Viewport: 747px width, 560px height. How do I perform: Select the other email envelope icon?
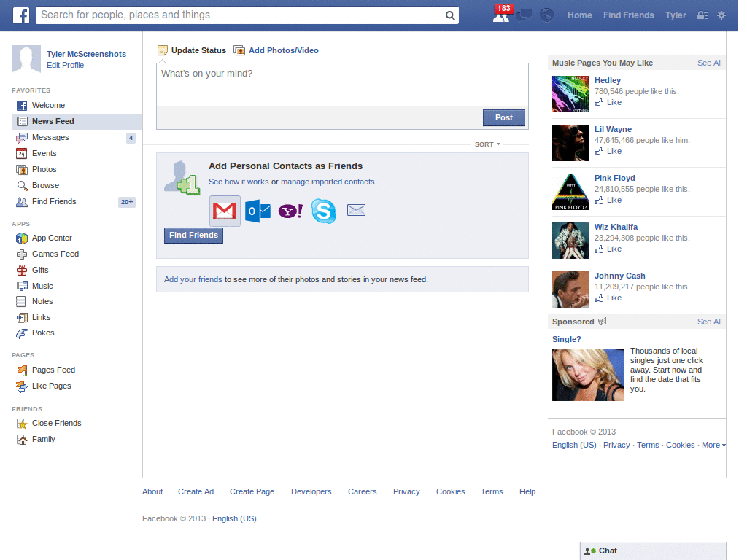[x=356, y=210]
